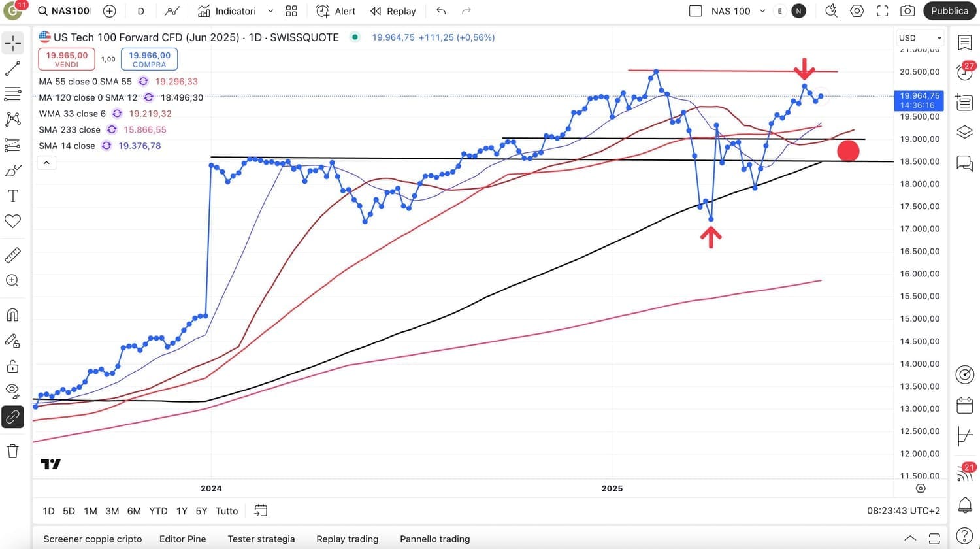Select the trend line drawing tool
The height and width of the screenshot is (549, 980).
(x=12, y=69)
